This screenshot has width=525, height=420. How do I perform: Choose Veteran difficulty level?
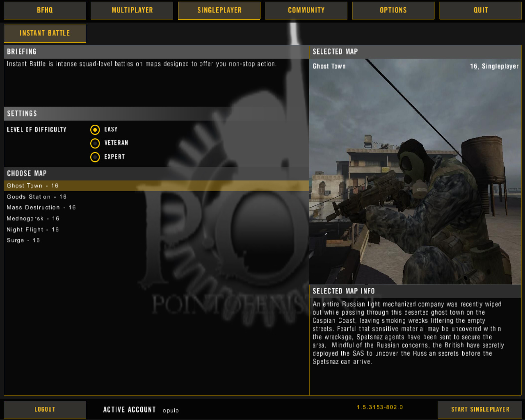95,144
